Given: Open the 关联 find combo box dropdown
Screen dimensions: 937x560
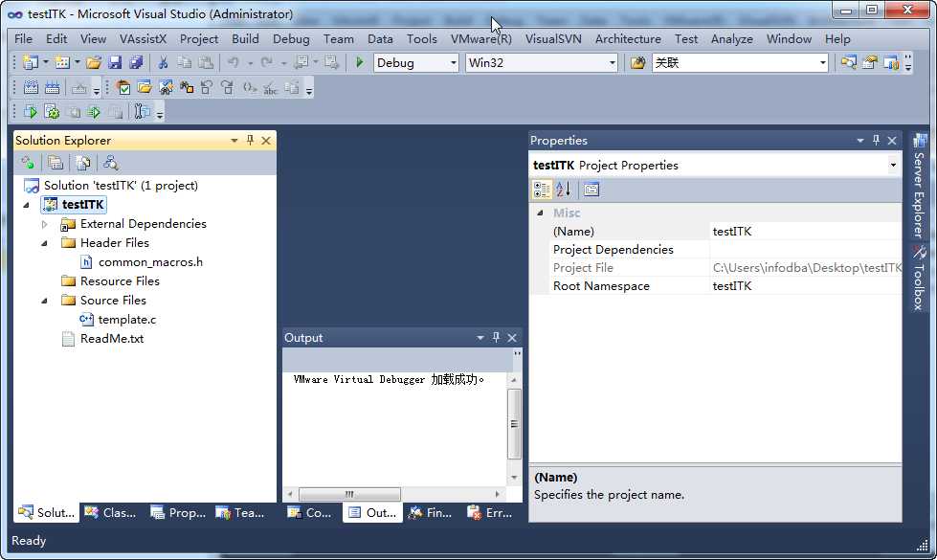Looking at the screenshot, I should (x=822, y=63).
